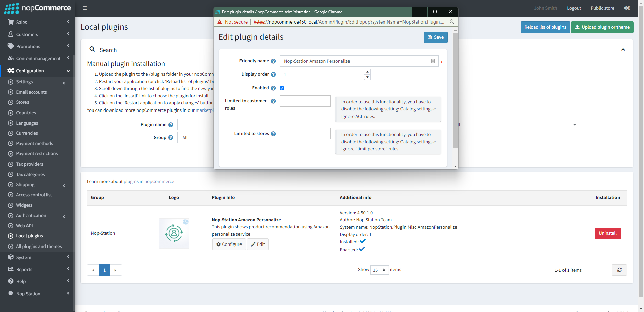Click the Reports chart icon in sidebar
Image resolution: width=644 pixels, height=312 pixels.
(x=11, y=269)
